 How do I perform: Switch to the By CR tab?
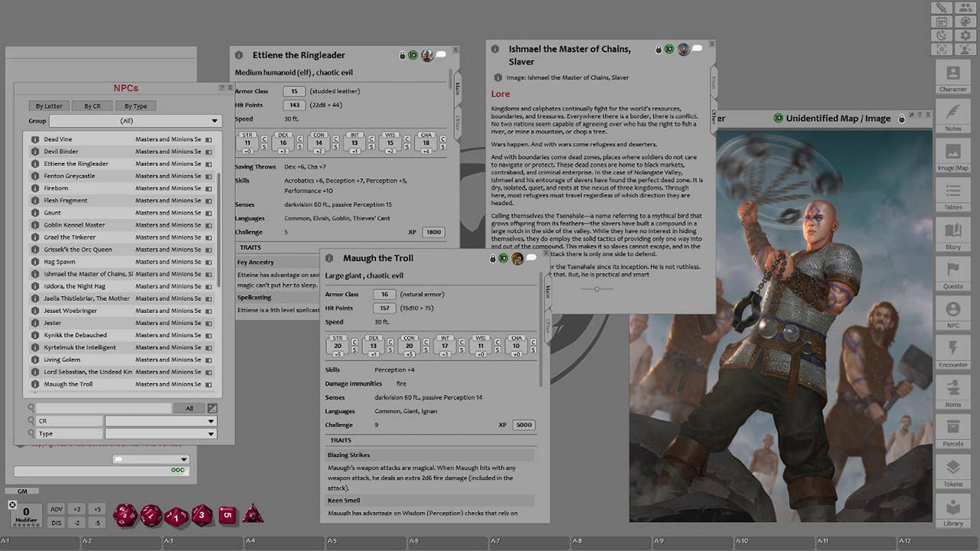pos(91,106)
